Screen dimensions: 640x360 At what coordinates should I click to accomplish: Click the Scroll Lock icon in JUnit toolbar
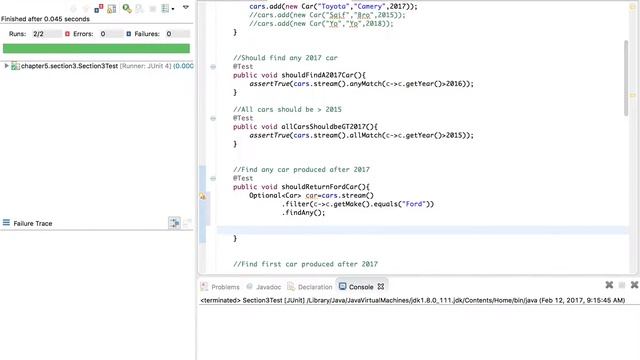pos(111,9)
